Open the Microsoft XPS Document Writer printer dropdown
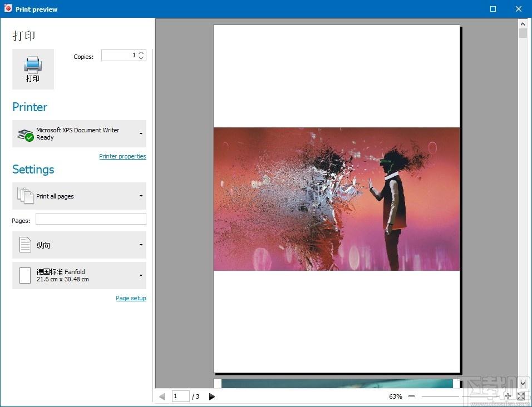Screen dimensions: 532x407 [x=79, y=133]
